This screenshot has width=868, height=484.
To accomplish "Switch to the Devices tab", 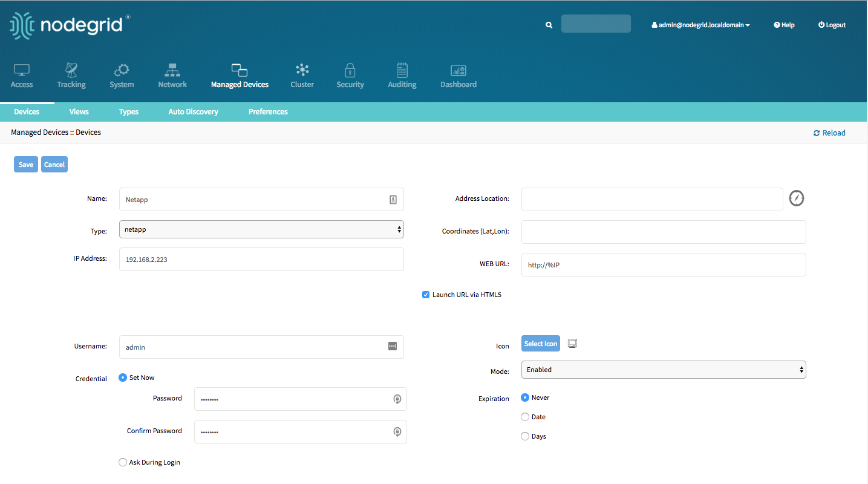I will tap(27, 112).
